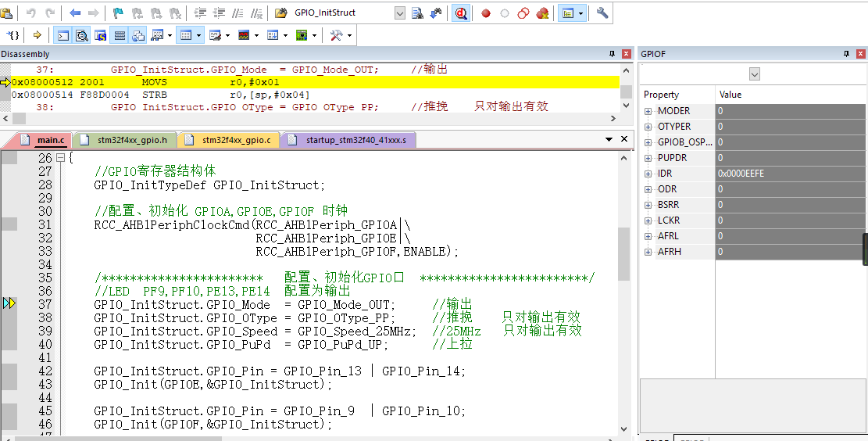Open the editor tab list arrow

[609, 140]
